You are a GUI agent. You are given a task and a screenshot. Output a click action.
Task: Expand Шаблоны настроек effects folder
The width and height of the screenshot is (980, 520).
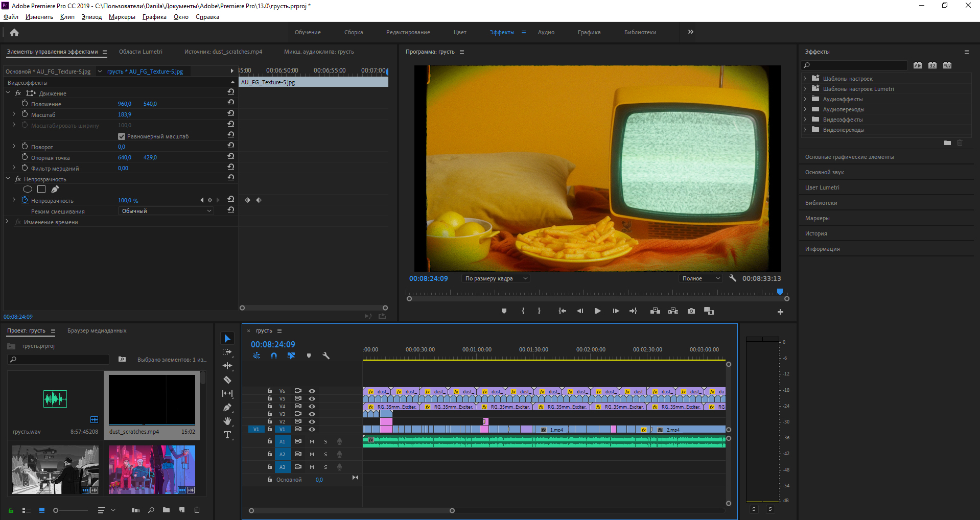point(805,79)
